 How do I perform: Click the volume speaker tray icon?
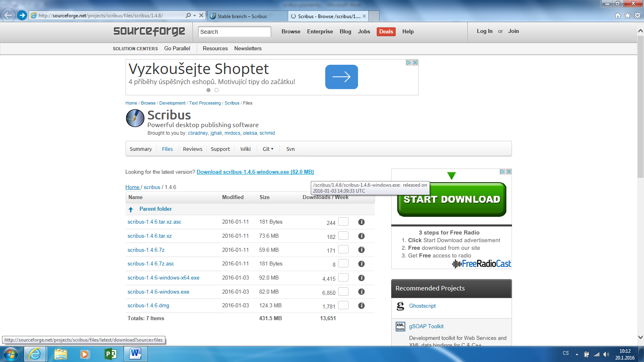pyautogui.click(x=606, y=354)
